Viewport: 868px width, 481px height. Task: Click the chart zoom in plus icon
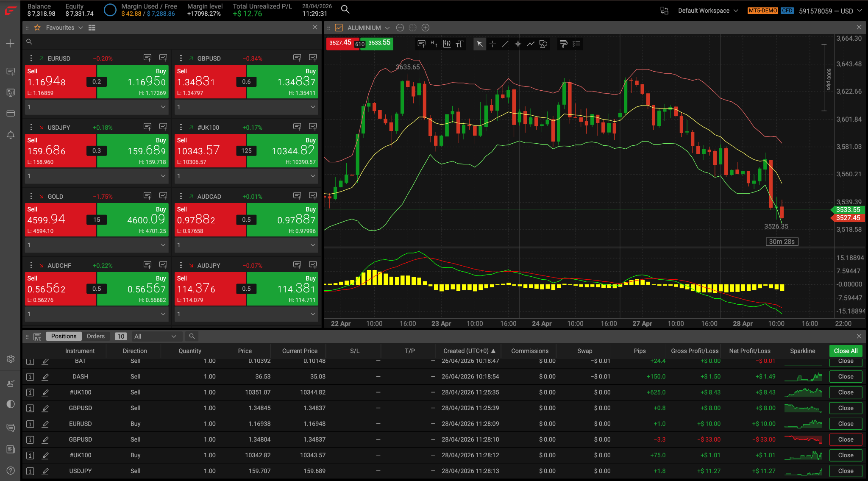(x=426, y=28)
